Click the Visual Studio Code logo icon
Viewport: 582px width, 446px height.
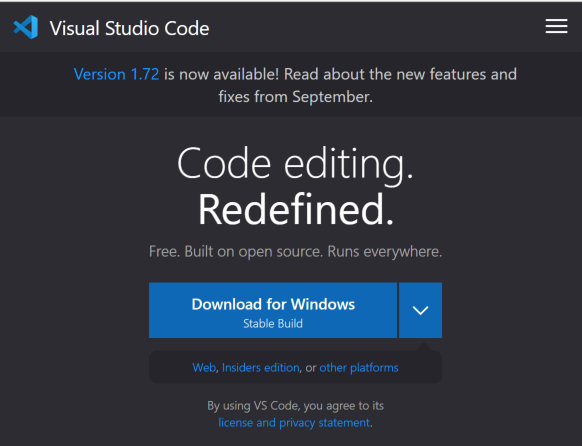tap(26, 27)
